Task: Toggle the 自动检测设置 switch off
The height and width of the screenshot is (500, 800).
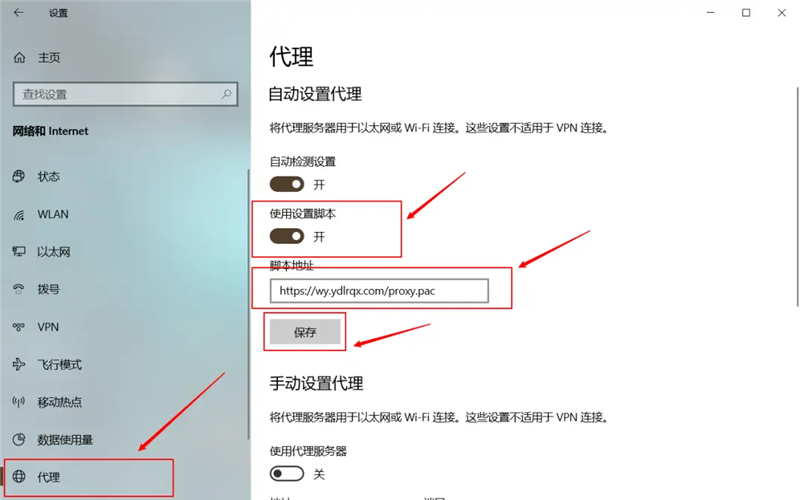Action: click(287, 184)
